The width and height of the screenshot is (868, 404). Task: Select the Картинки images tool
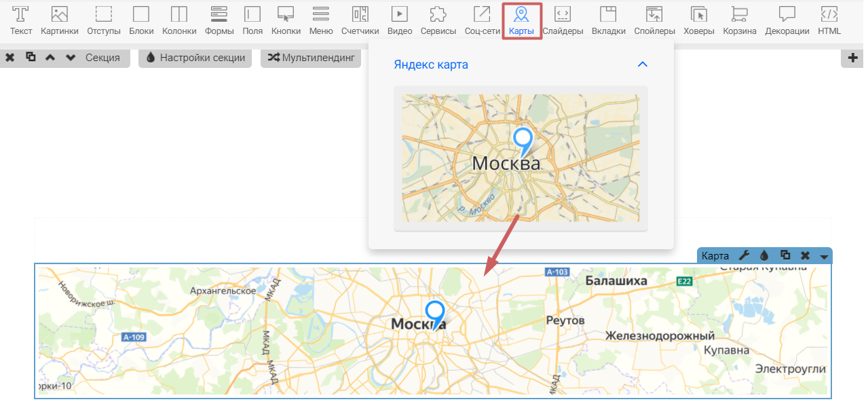coord(59,20)
